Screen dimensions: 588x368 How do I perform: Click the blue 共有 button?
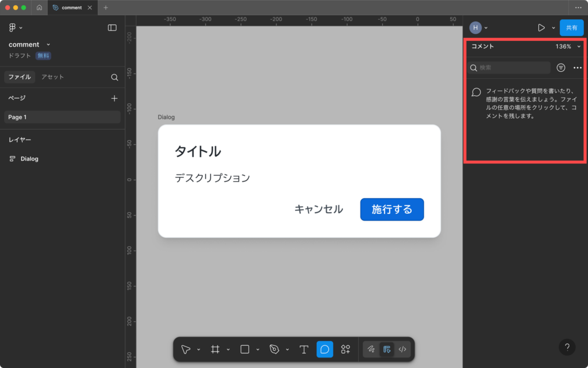coord(571,27)
